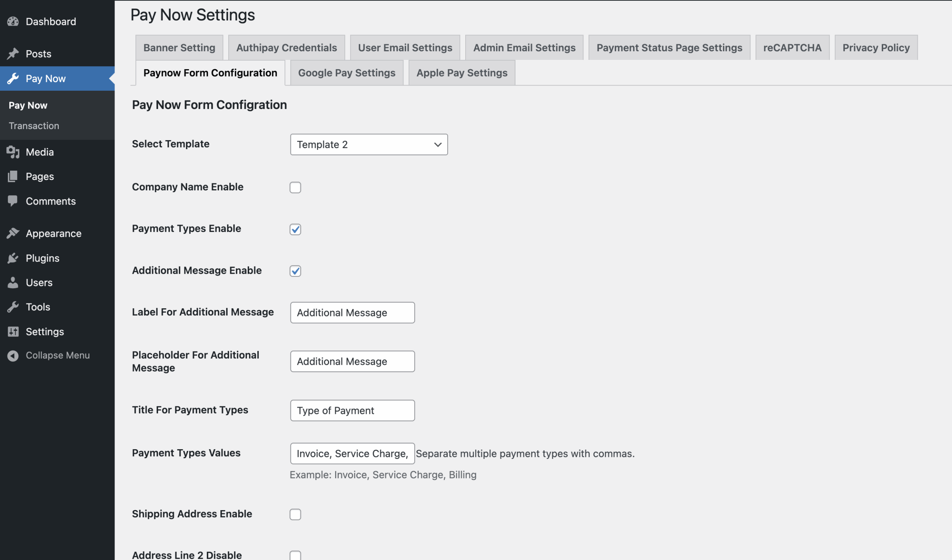952x560 pixels.
Task: Click 'Pay Now Form Configration' section heading
Action: click(x=209, y=104)
